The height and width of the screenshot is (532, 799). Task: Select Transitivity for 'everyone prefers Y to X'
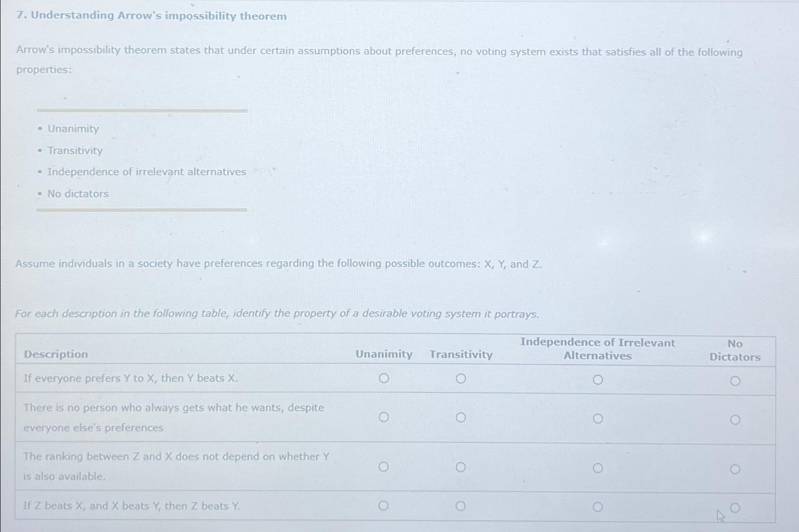pos(461,379)
